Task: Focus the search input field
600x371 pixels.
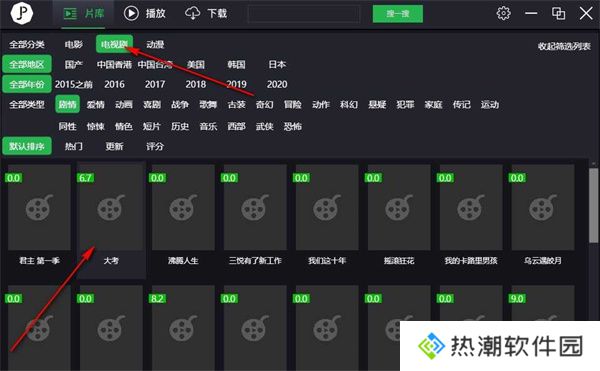Action: 304,14
